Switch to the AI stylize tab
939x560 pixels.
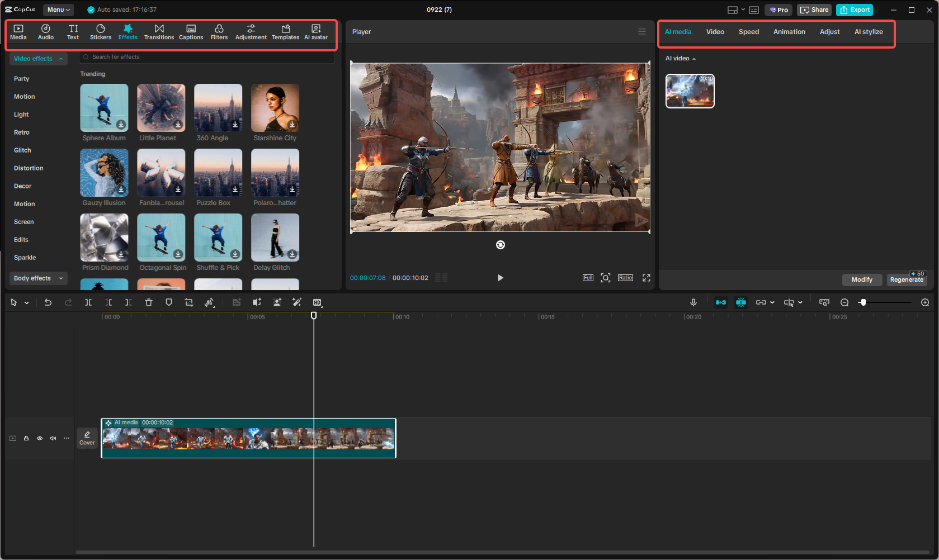[869, 32]
